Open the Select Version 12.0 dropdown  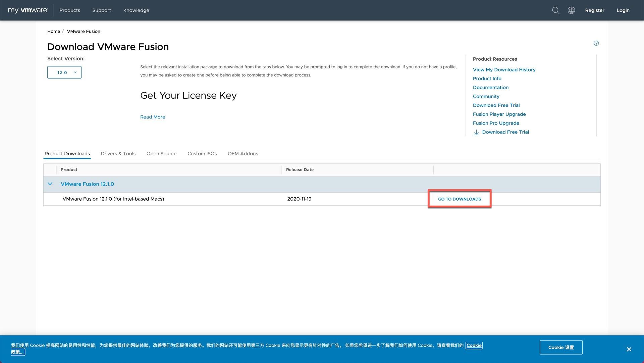(x=64, y=72)
